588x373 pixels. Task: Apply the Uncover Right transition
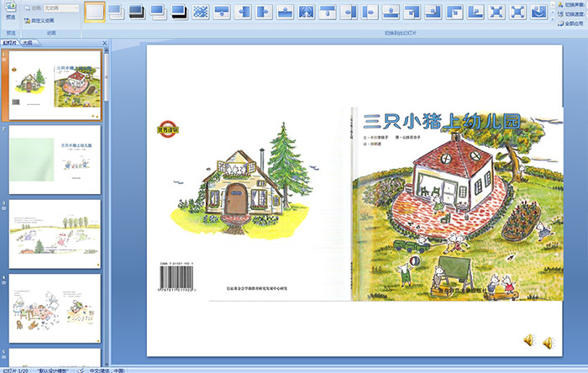click(370, 12)
